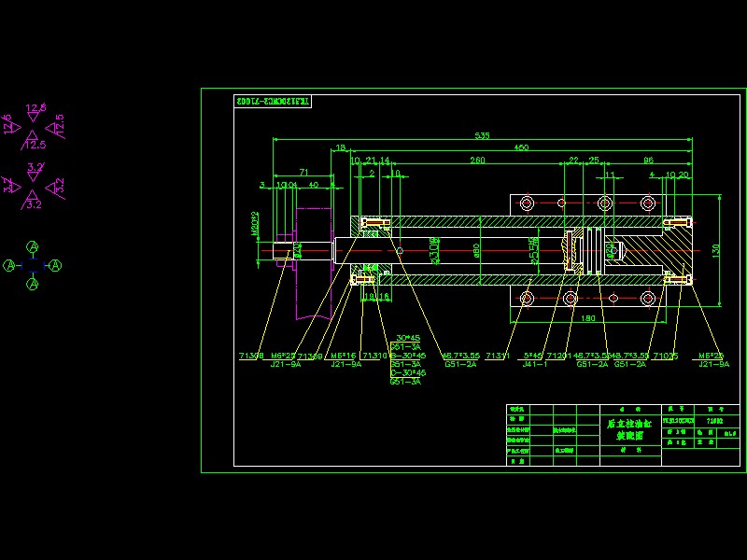Pick the right datum A circle marker
The image size is (747, 560).
[x=55, y=266]
